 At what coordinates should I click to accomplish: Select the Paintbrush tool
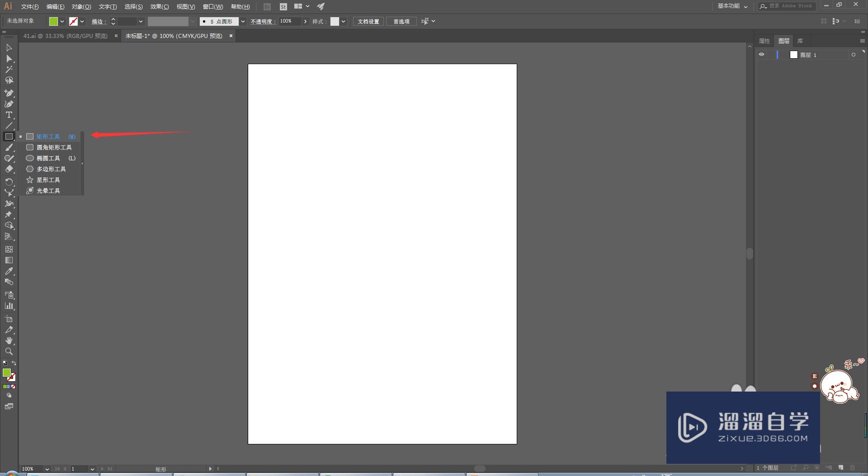[x=9, y=148]
